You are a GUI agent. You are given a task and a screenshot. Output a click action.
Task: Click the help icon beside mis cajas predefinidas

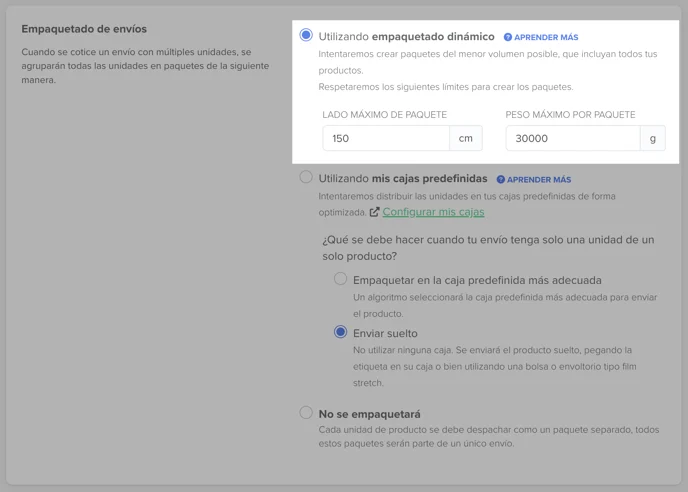[501, 180]
